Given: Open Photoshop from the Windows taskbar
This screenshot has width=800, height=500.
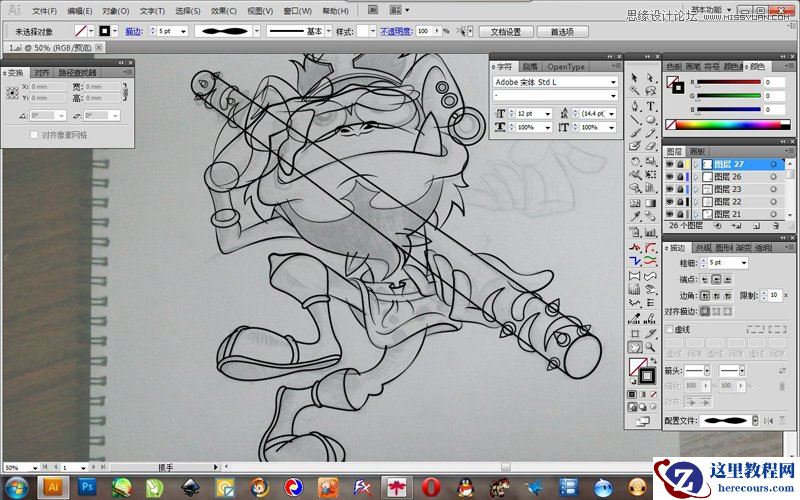Looking at the screenshot, I should [88, 487].
